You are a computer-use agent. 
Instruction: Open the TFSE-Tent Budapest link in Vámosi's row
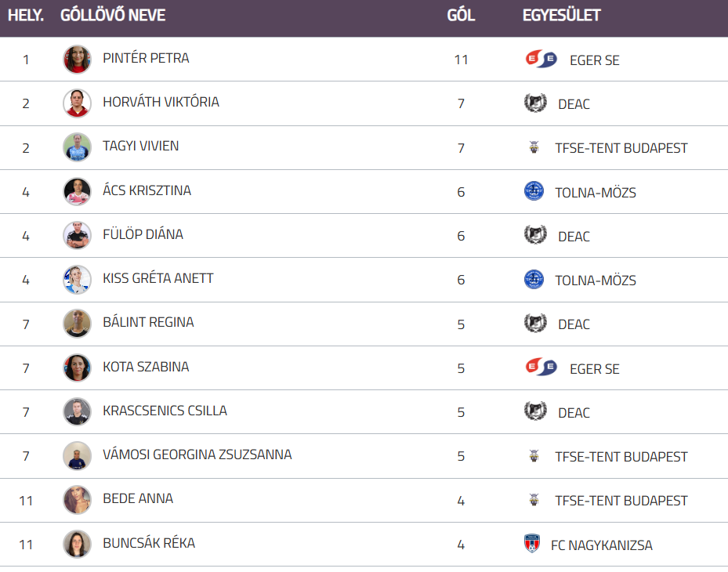click(621, 456)
